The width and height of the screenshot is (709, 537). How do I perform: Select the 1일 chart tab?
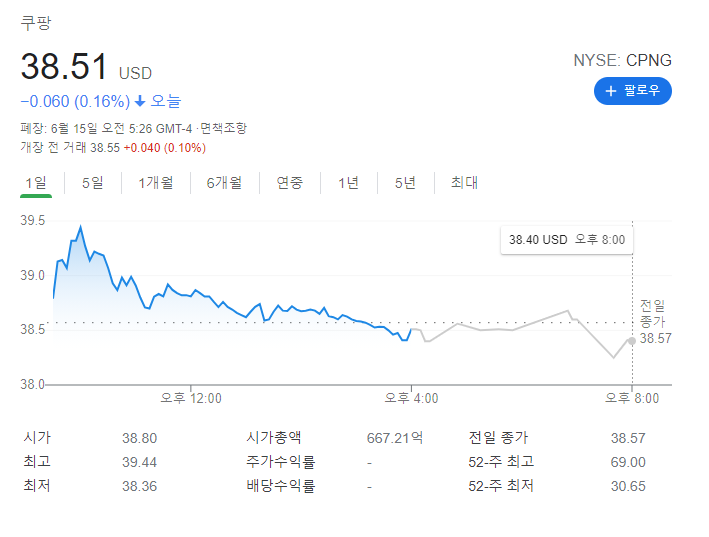pyautogui.click(x=36, y=183)
